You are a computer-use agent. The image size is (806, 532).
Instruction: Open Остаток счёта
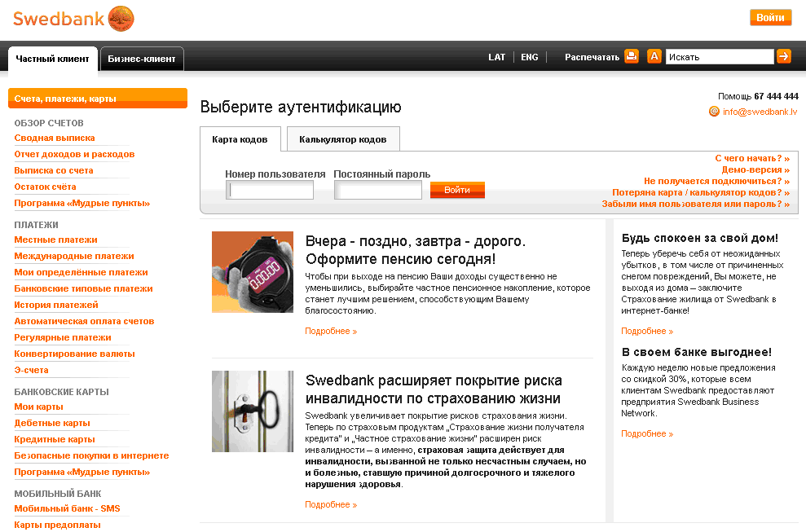tap(46, 187)
